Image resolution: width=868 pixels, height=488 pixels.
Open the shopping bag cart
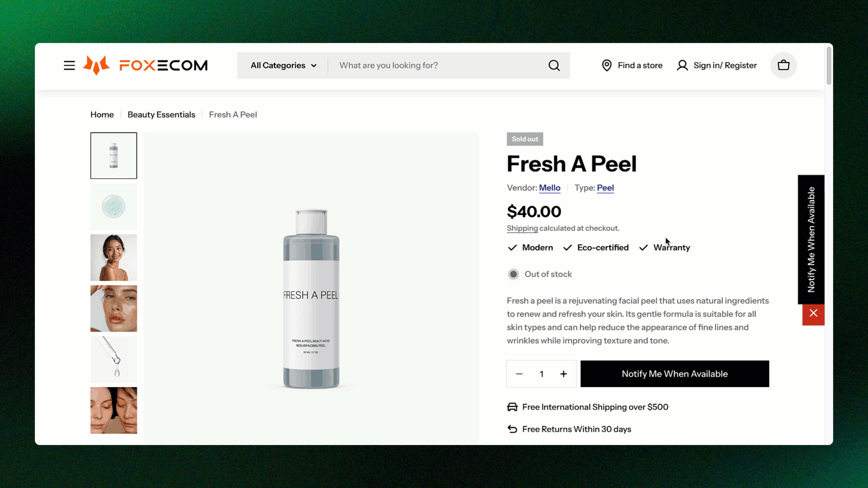[783, 66]
